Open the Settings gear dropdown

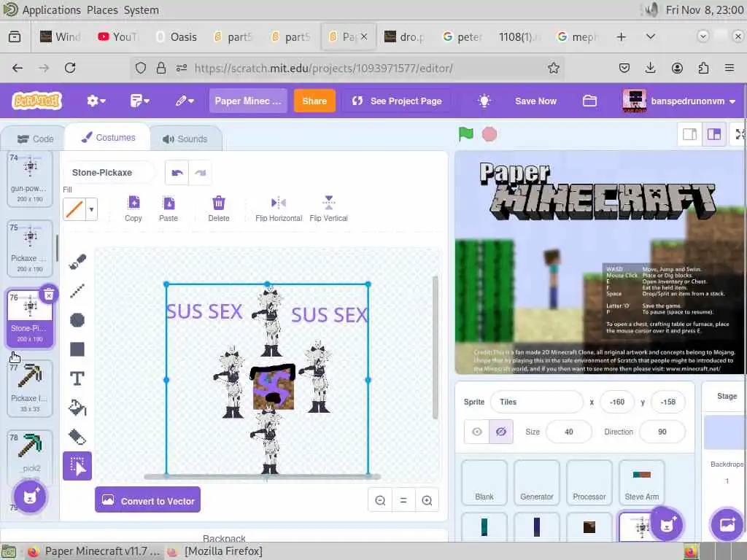pos(96,101)
